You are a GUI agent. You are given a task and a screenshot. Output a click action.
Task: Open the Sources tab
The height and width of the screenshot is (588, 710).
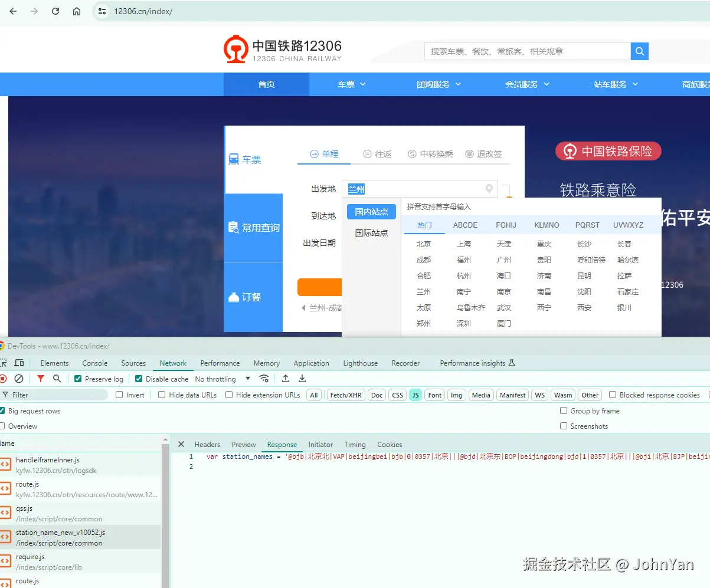coord(133,363)
